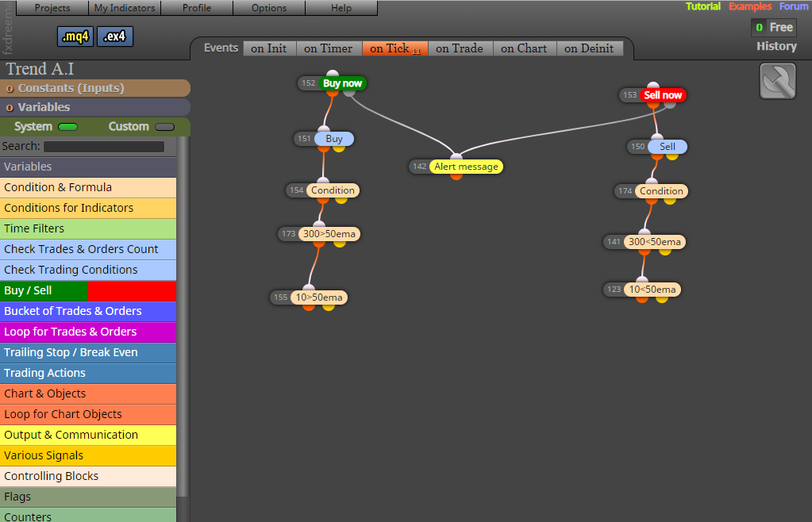The height and width of the screenshot is (522, 812).
Task: Export project as .ex4 file
Action: pos(114,36)
